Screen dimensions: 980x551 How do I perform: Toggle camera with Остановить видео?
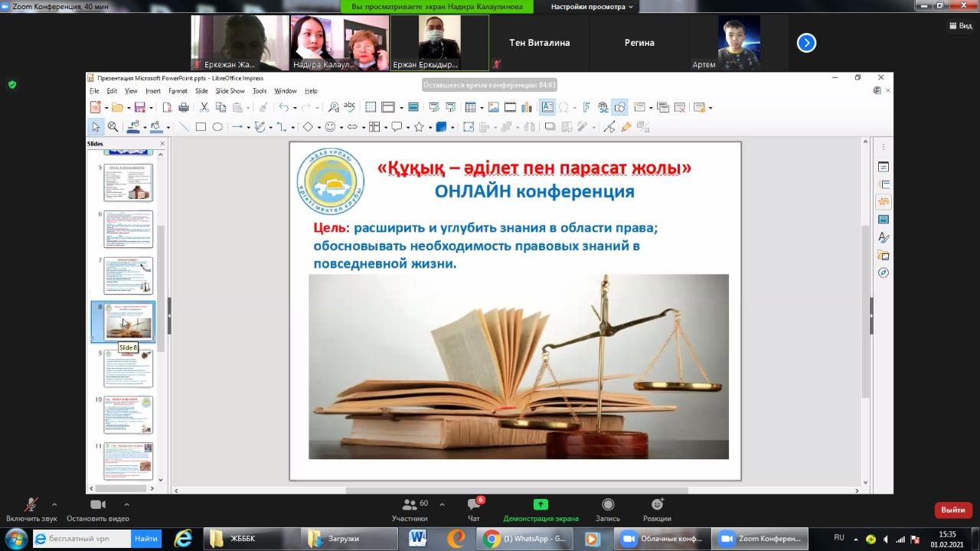pos(98,510)
